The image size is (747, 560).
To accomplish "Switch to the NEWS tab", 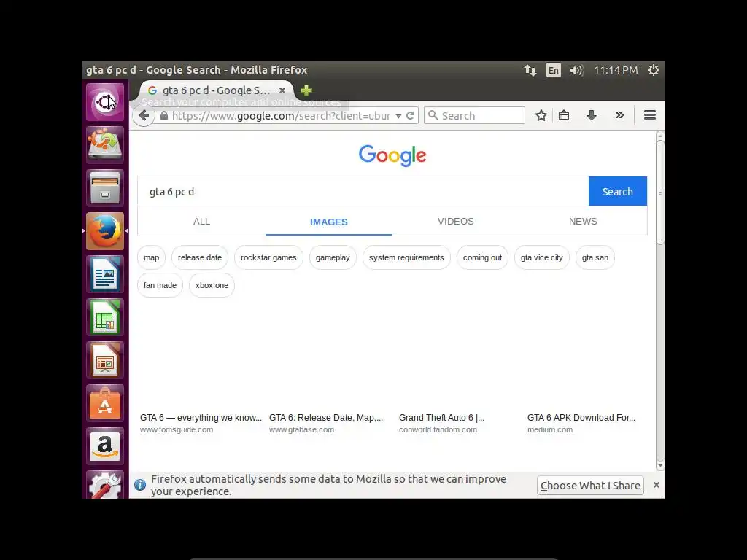I will click(x=583, y=222).
